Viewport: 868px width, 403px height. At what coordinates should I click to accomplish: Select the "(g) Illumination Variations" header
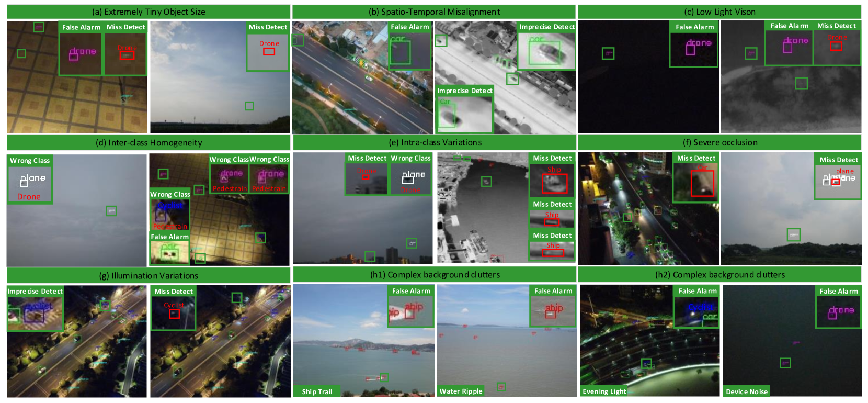(x=149, y=275)
